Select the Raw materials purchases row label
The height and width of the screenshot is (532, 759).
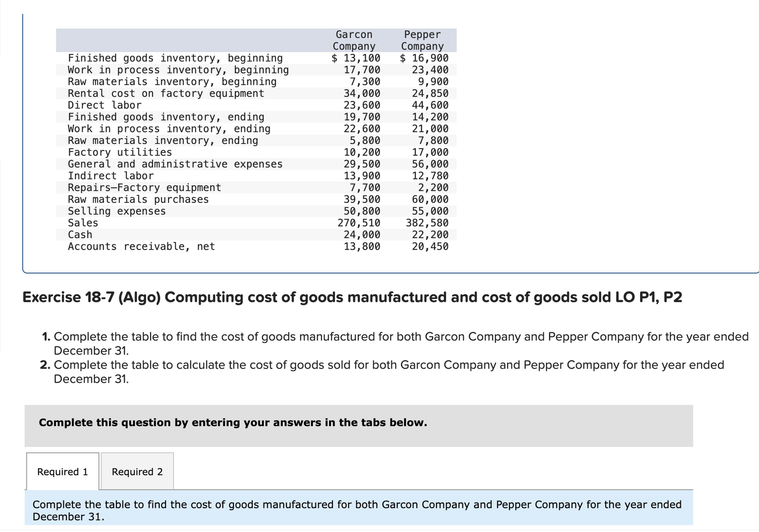tap(138, 199)
